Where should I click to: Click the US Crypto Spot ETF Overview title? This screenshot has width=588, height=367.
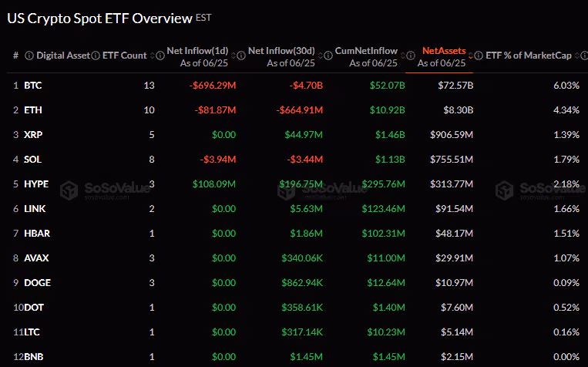click(x=99, y=19)
